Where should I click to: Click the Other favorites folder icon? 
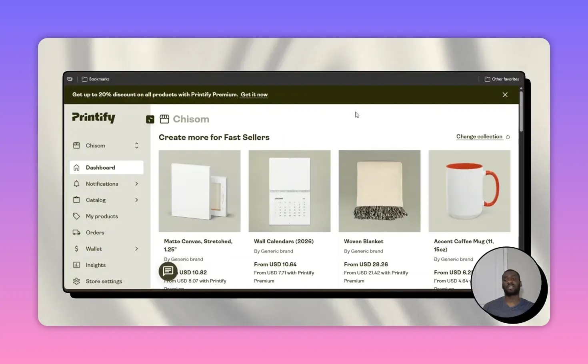(x=487, y=79)
